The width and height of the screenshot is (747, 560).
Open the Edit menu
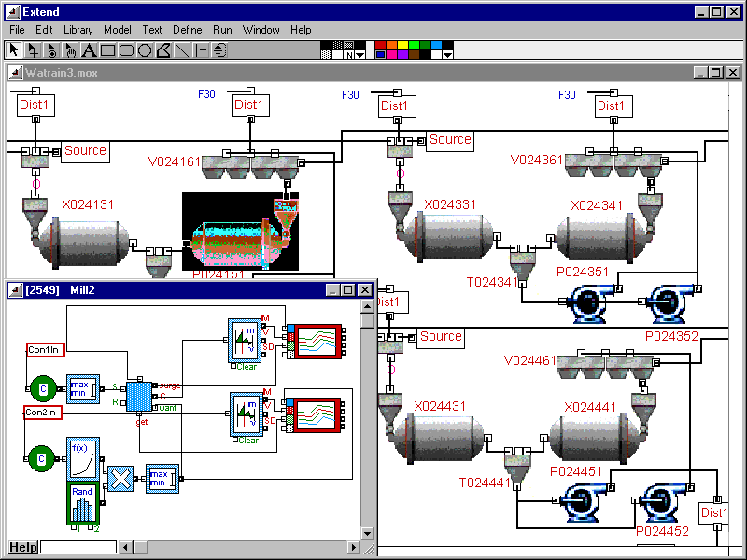coord(44,30)
